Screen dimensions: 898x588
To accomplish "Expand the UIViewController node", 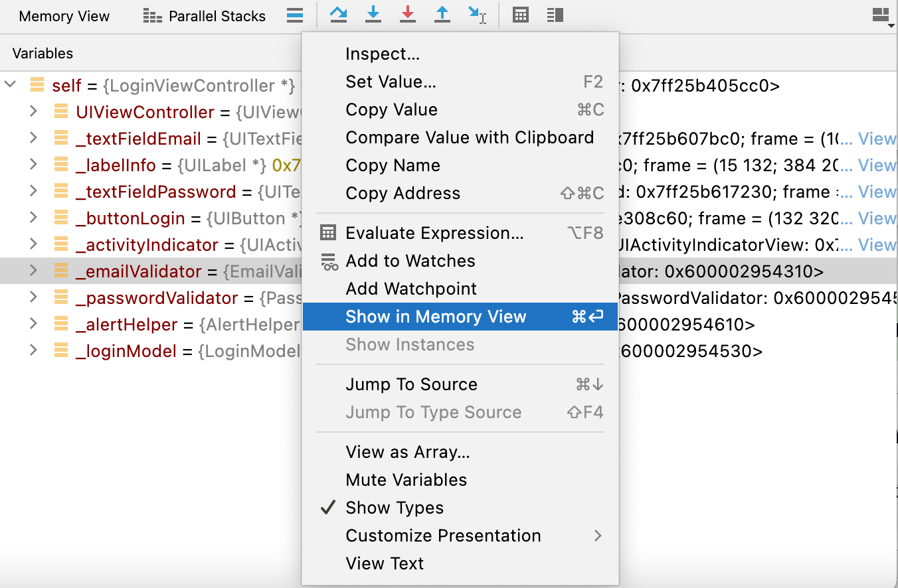I will tap(33, 111).
